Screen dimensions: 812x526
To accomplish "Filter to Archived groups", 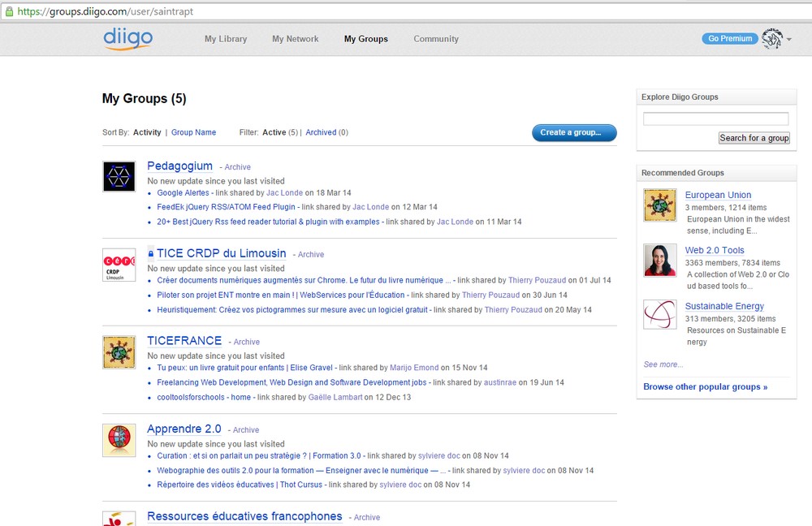I will (321, 132).
